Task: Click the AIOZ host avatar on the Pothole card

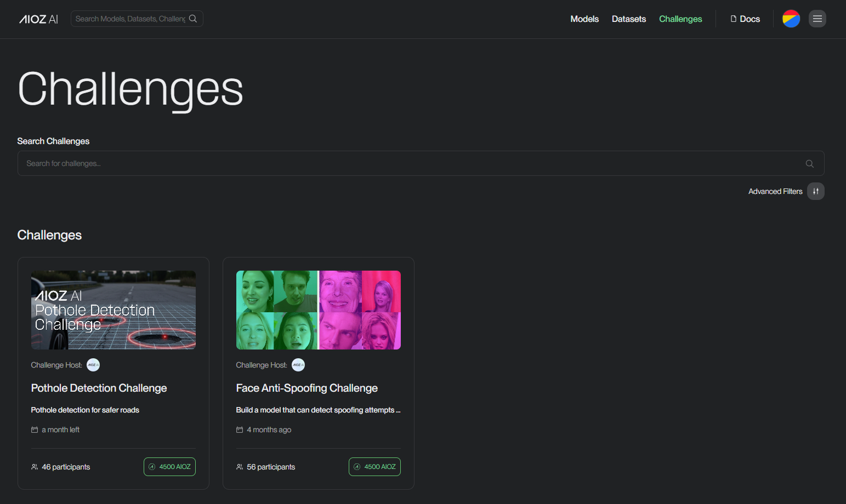Action: coord(93,365)
